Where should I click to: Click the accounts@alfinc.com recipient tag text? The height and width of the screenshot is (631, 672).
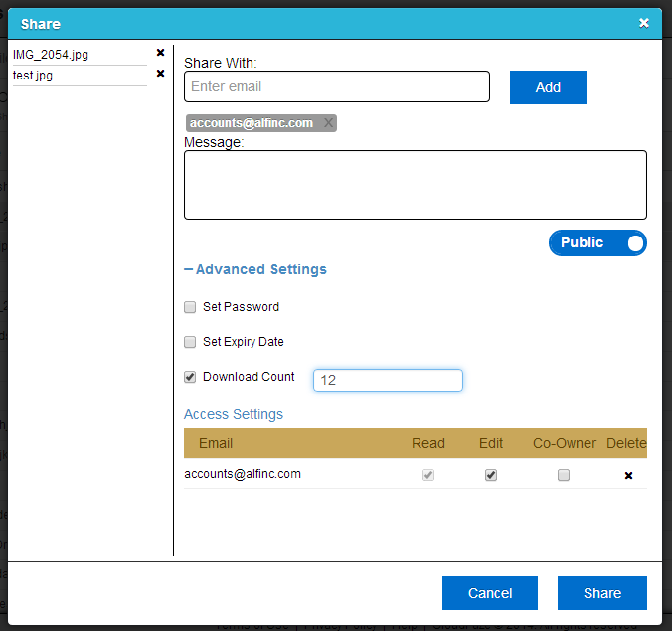click(252, 123)
